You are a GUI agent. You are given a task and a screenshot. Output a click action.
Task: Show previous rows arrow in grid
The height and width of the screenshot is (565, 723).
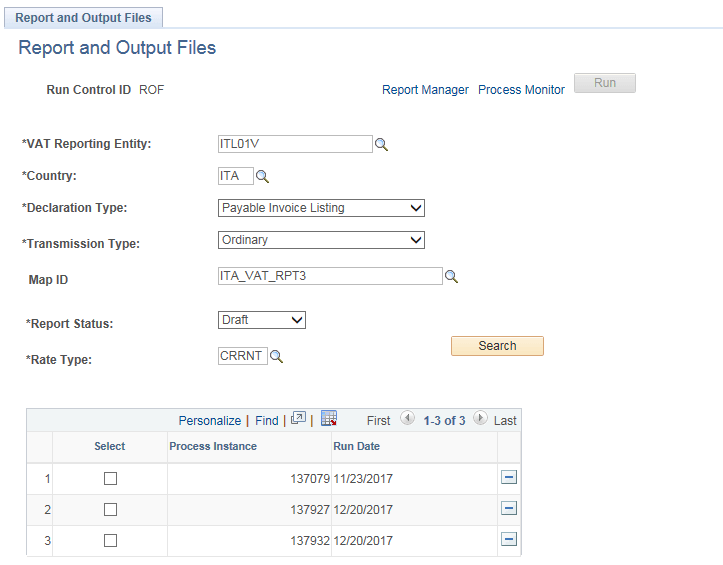click(x=407, y=418)
